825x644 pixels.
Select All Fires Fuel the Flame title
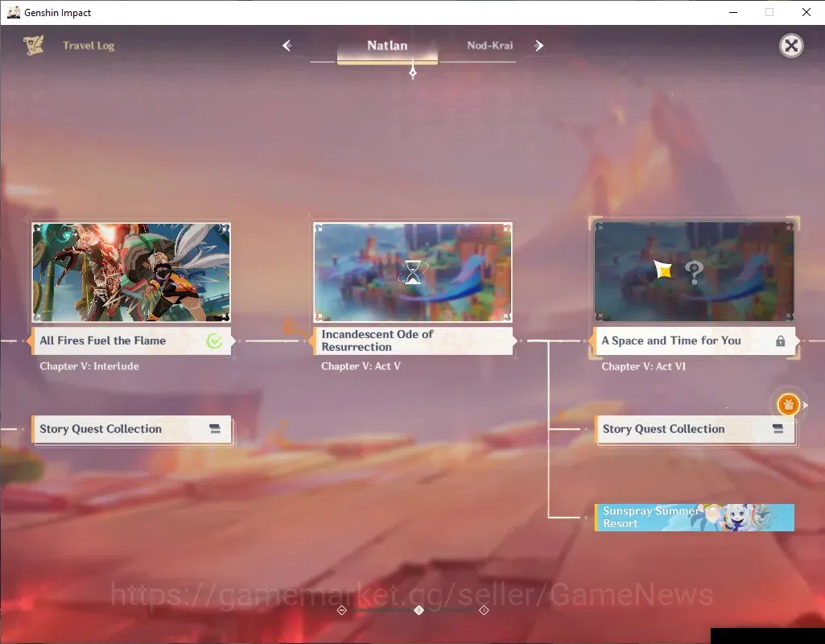point(102,341)
